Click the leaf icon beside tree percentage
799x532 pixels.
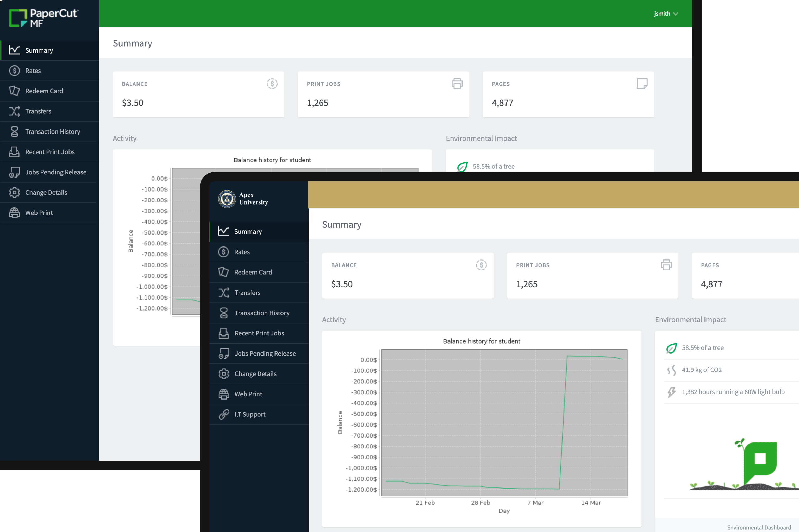tap(671, 348)
